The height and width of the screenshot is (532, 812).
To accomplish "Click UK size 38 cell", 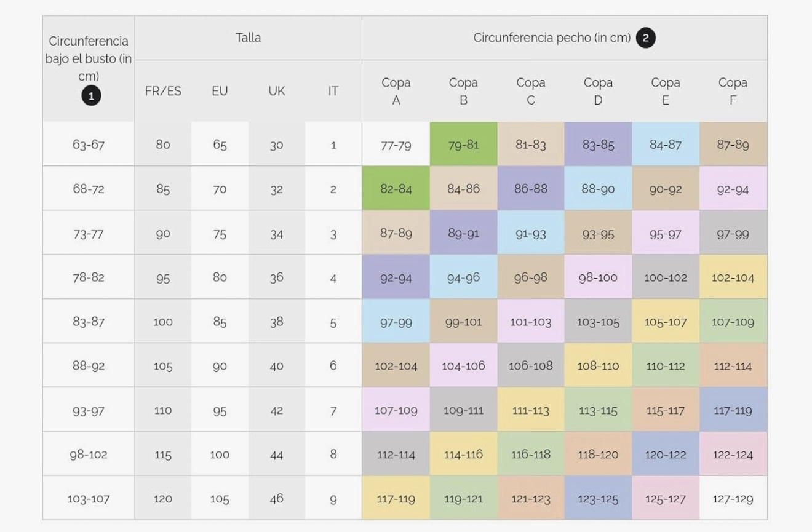I will pos(277,322).
